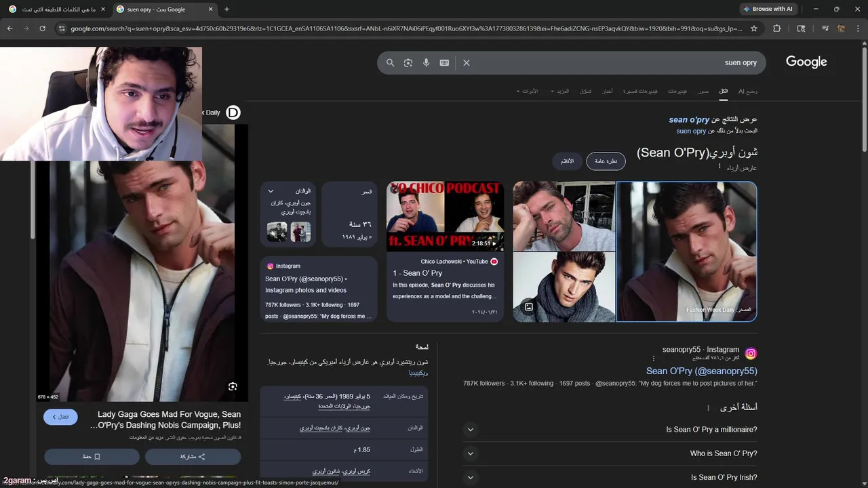Viewport: 868px width, 488px height.
Task: Click the مشاركة (Share) button
Action: 193,457
